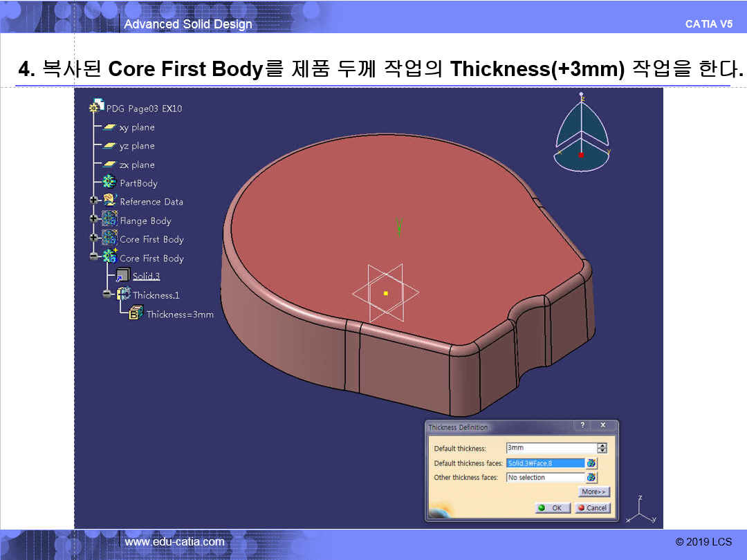Screen dimensions: 747x560
Task: Select zx plane in the specification tree
Action: [x=136, y=165]
